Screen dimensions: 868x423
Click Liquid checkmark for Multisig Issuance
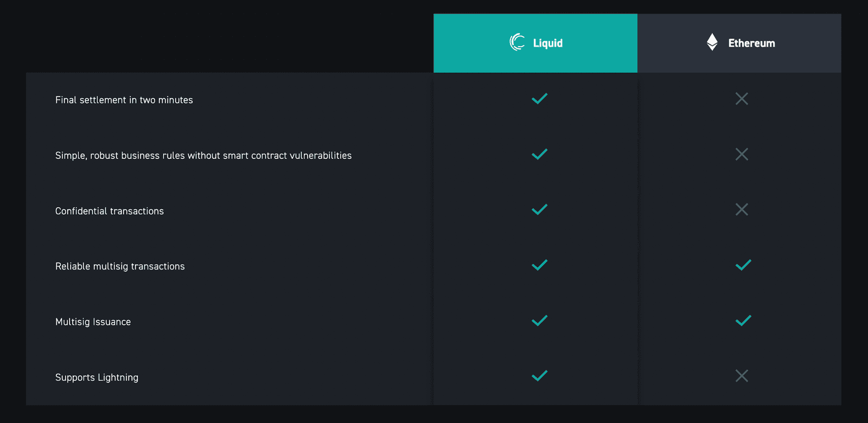point(539,321)
